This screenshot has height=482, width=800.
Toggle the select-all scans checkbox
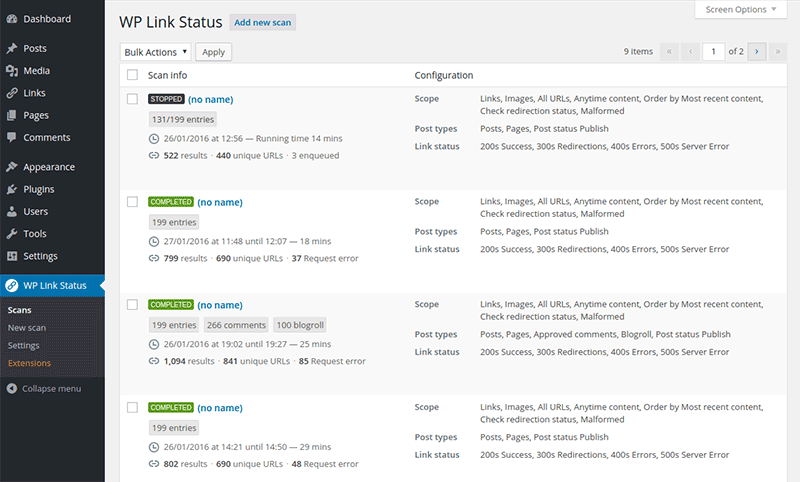(132, 75)
